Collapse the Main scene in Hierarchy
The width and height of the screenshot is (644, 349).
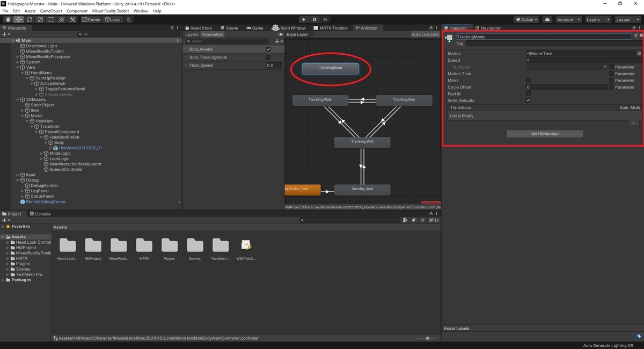pos(13,41)
